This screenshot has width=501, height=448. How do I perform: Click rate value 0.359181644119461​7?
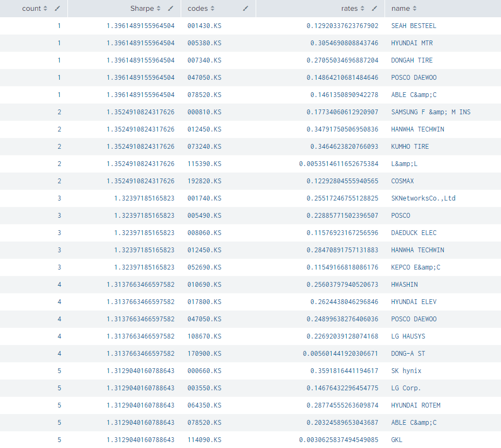(x=345, y=371)
